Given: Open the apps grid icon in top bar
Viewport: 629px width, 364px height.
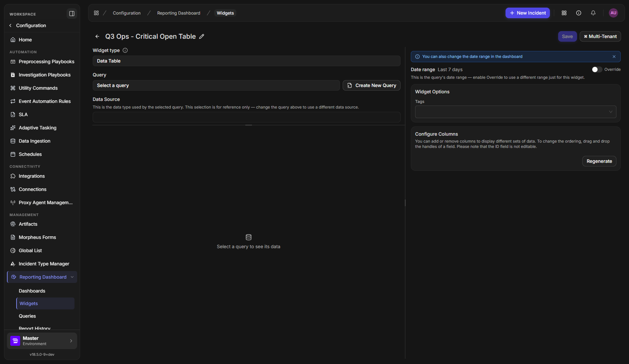Looking at the screenshot, I should pyautogui.click(x=564, y=13).
